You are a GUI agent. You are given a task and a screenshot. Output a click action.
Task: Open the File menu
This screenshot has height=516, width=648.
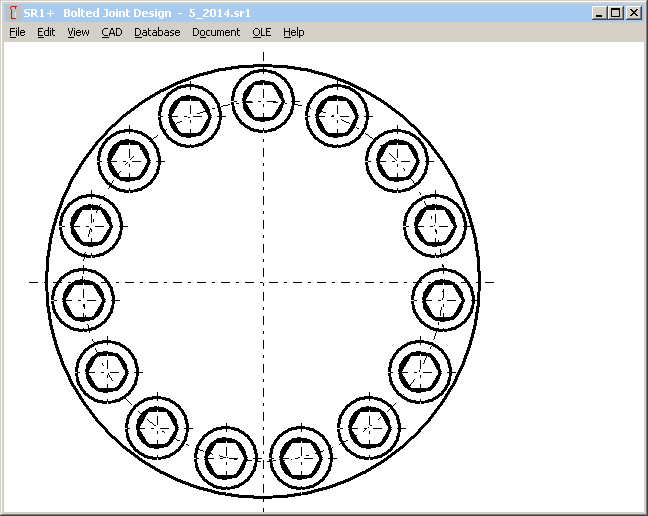17,32
